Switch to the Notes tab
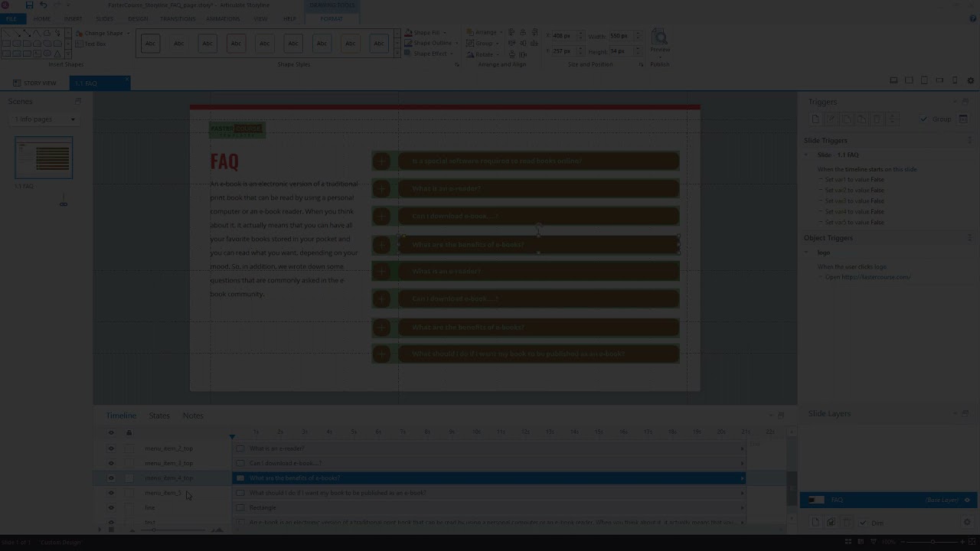This screenshot has width=980, height=551. coord(193,416)
